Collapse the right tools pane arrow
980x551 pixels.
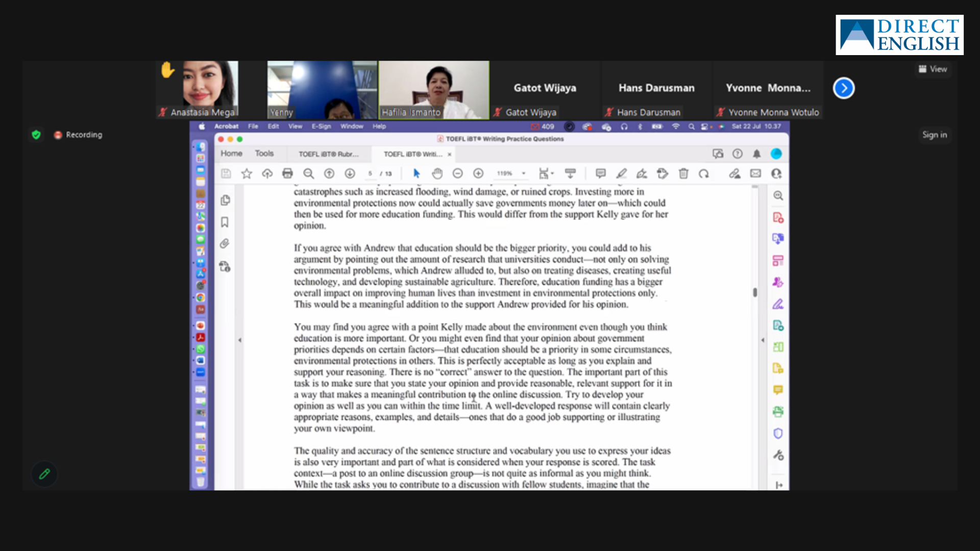point(763,340)
